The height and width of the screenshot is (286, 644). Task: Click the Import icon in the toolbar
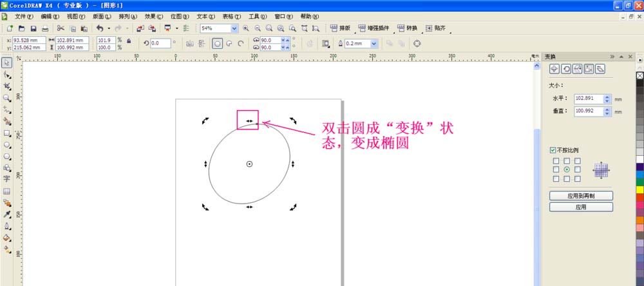[140, 28]
